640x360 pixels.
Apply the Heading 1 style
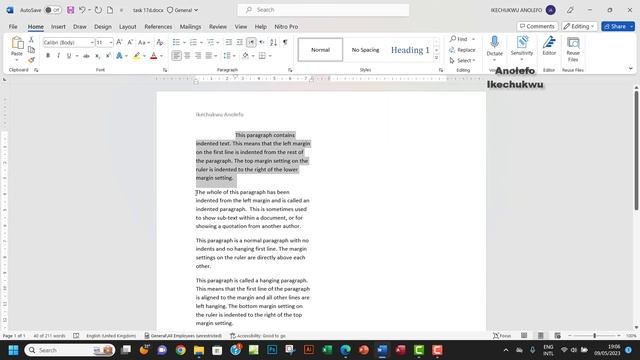click(410, 50)
